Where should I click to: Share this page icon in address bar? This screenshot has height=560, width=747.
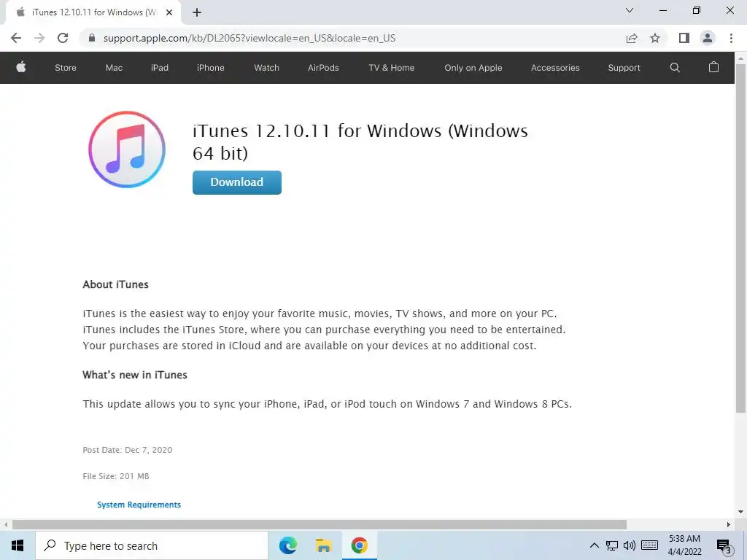[x=632, y=38]
